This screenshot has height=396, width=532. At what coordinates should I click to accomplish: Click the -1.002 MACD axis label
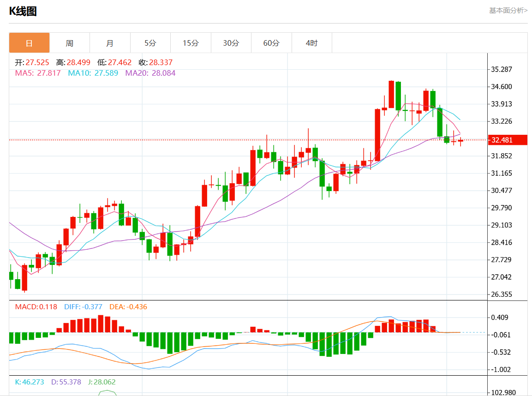[x=501, y=370]
